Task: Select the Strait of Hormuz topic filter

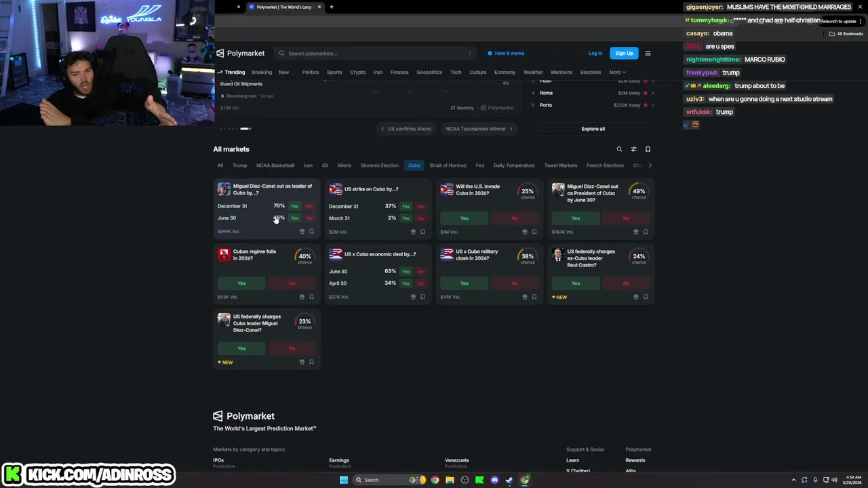Action: coord(448,165)
